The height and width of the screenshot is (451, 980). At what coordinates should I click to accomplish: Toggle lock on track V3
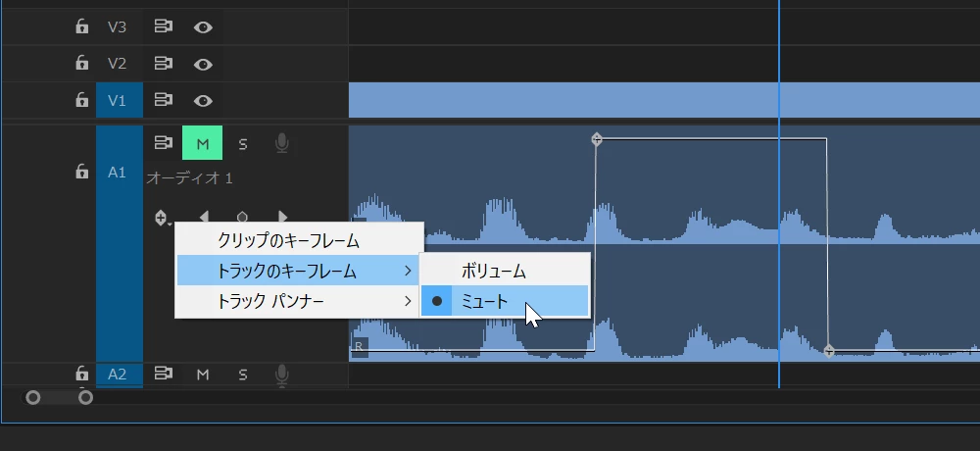click(82, 26)
